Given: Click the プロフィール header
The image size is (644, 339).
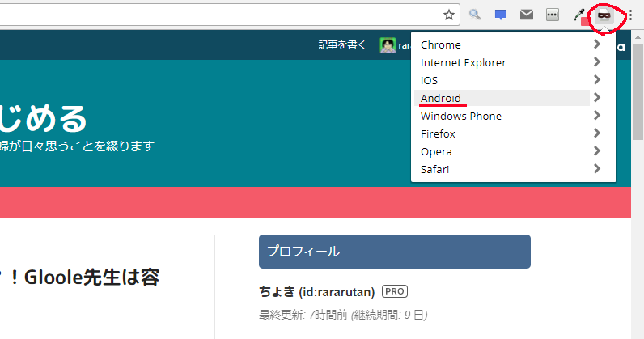Looking at the screenshot, I should [x=395, y=252].
